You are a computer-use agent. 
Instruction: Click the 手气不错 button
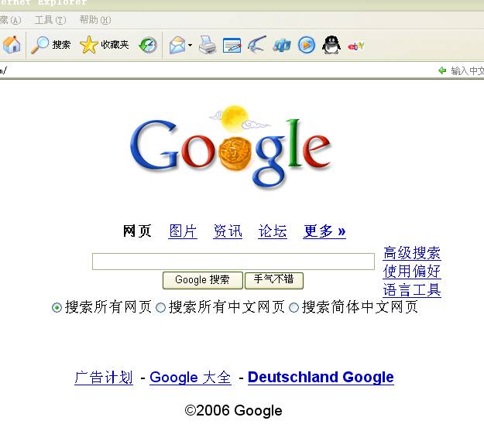pos(274,280)
